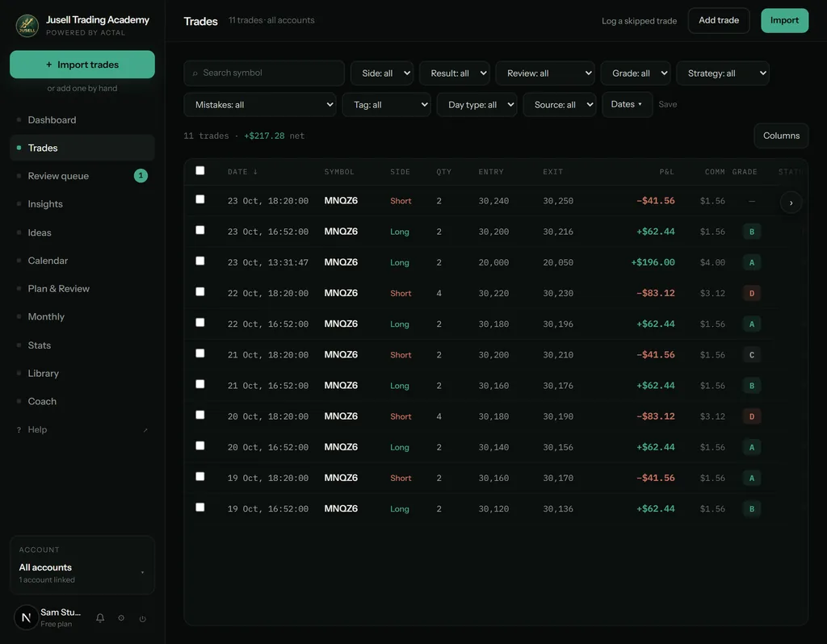This screenshot has height=644, width=827.
Task: Click the Add trade button
Action: 718,20
